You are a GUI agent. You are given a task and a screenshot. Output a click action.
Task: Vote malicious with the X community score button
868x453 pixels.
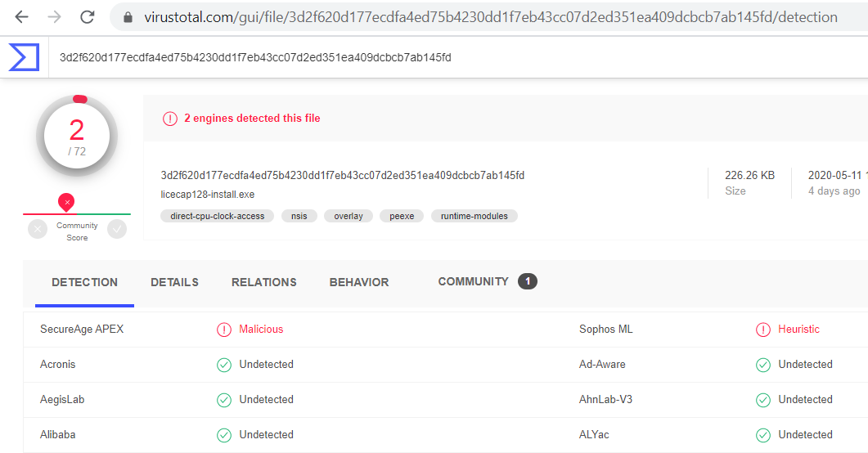(x=38, y=229)
